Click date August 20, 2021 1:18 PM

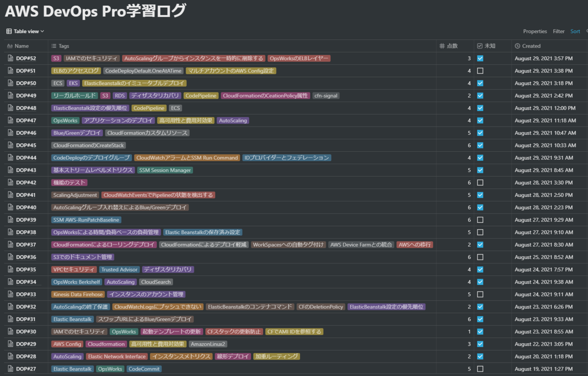544,356
